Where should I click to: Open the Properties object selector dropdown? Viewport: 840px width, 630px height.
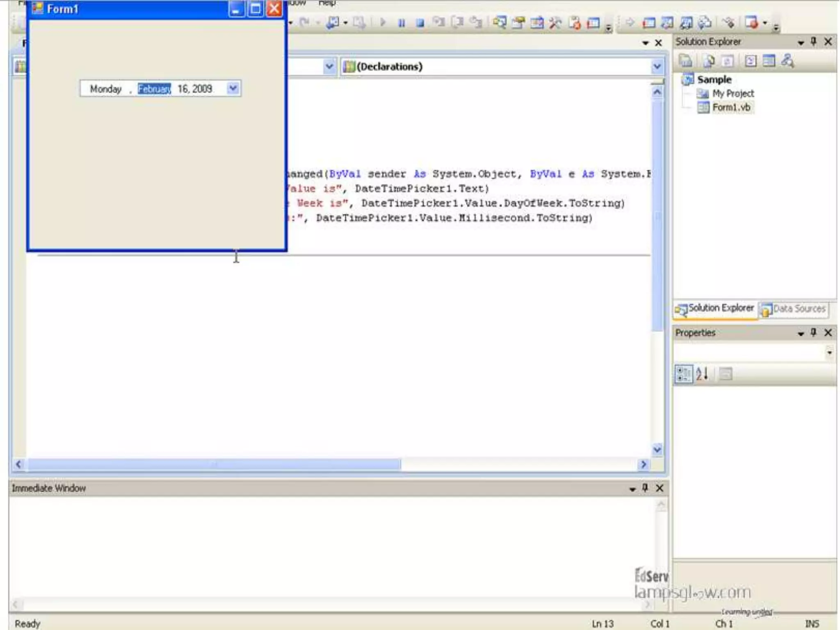point(829,352)
